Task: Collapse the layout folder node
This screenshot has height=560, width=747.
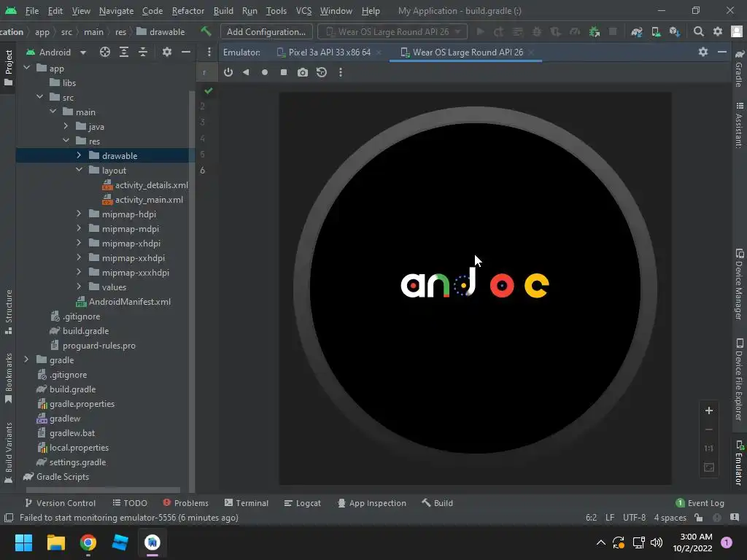Action: pos(79,170)
